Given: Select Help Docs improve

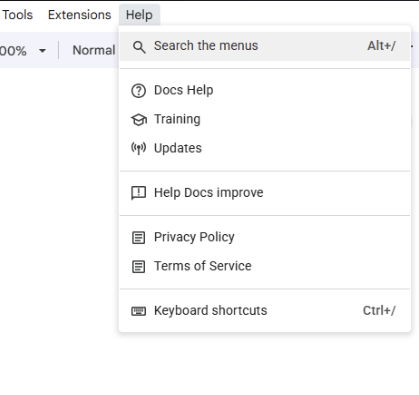Looking at the screenshot, I should coord(265,193).
